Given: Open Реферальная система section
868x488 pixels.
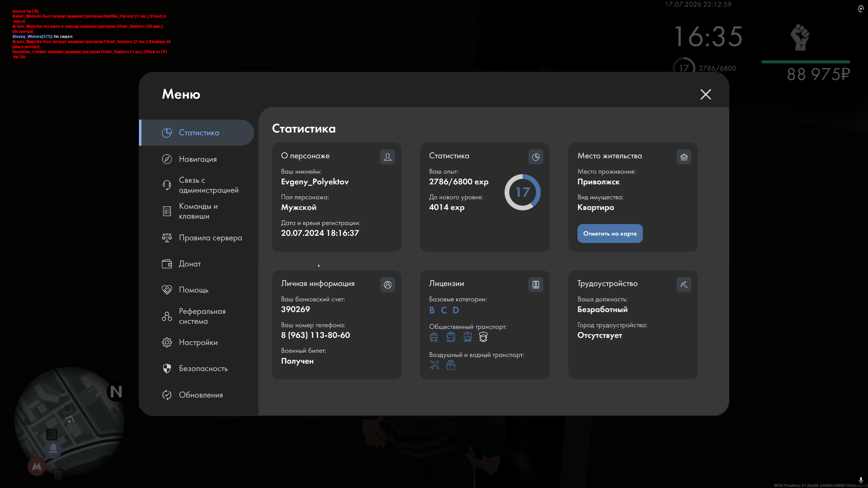Looking at the screenshot, I should tap(197, 316).
